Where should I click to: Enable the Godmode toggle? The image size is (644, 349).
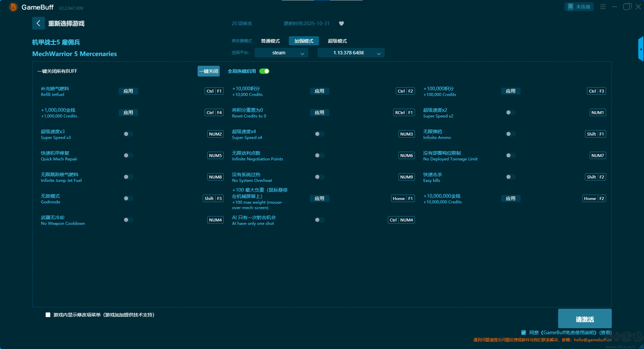click(x=128, y=199)
